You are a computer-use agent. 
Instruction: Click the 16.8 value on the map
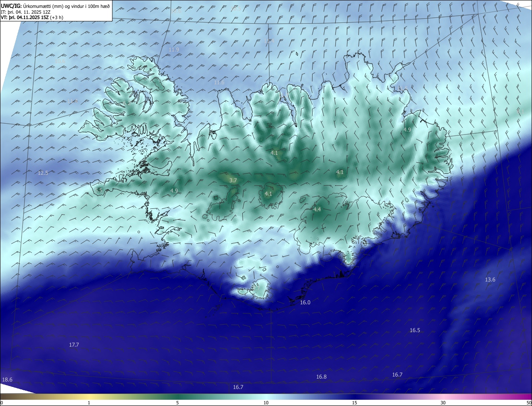coord(321,377)
